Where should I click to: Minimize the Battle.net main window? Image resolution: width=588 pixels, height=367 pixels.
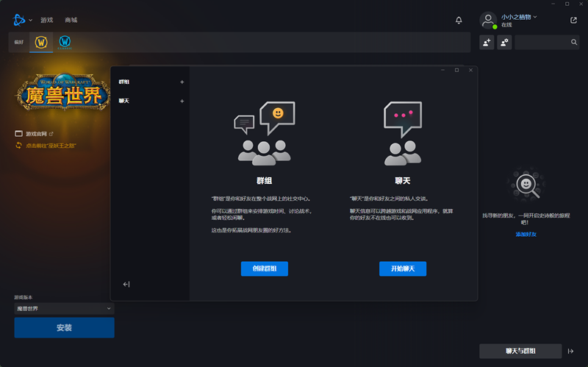click(x=553, y=4)
